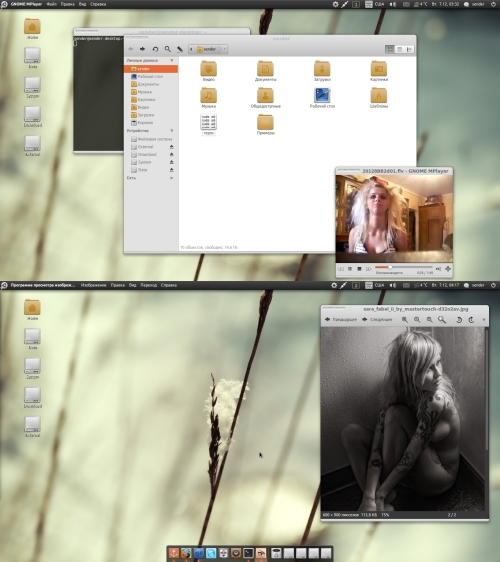Select Файловая система in the sidebar
This screenshot has height=562, width=500.
151,139
